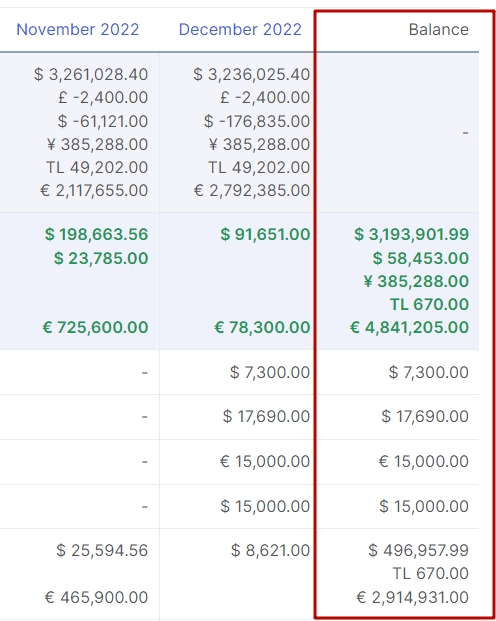Open the December 2022 column link
The height and width of the screenshot is (621, 496).
coord(240,30)
